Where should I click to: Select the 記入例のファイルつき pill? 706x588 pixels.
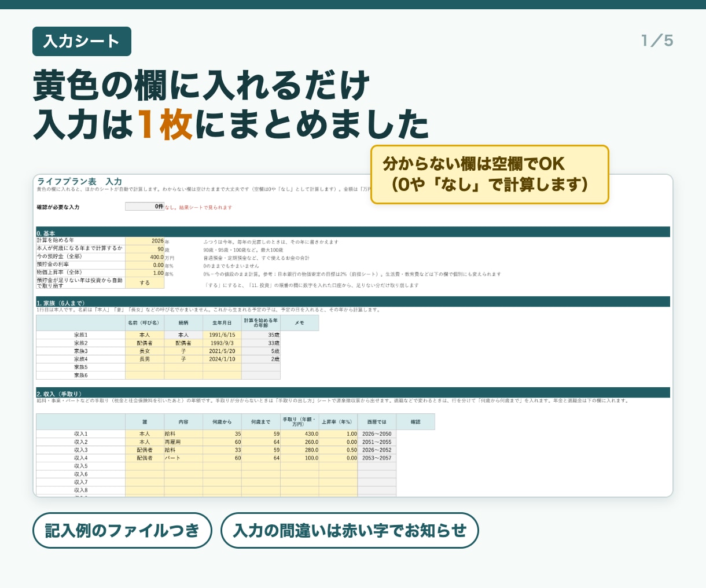pos(123,530)
